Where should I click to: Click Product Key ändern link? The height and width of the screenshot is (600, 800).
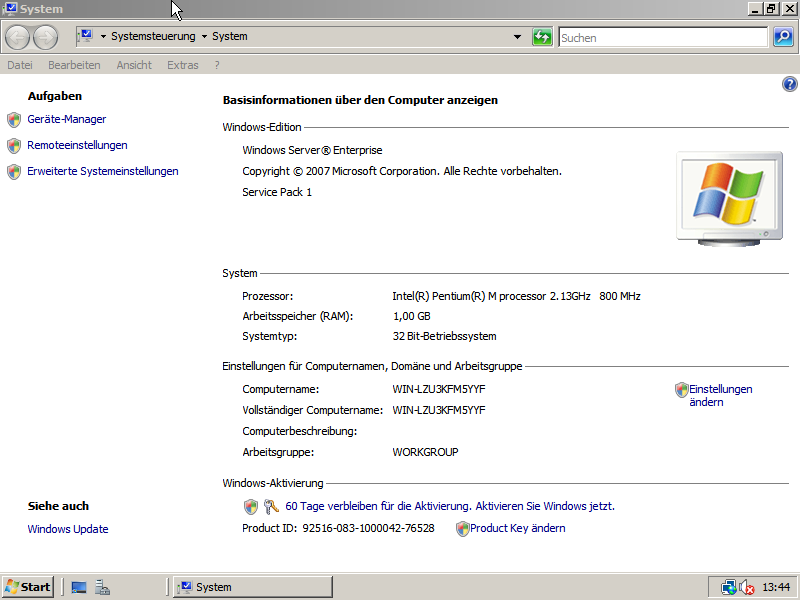click(x=517, y=528)
